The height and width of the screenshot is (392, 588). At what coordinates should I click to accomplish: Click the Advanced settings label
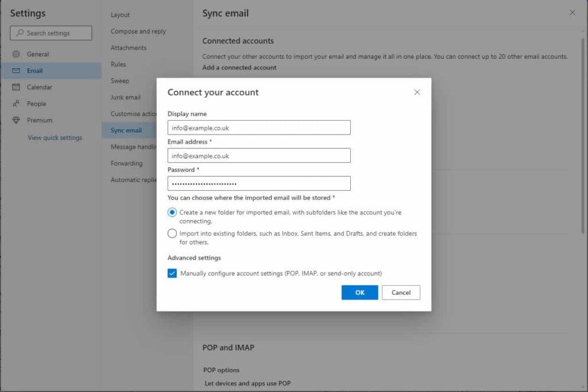pos(194,258)
